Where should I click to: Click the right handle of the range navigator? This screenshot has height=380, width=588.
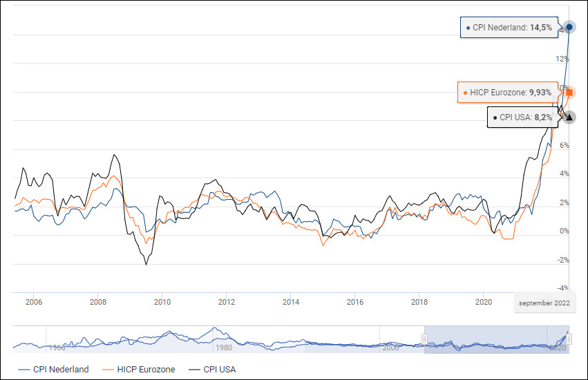[569, 338]
